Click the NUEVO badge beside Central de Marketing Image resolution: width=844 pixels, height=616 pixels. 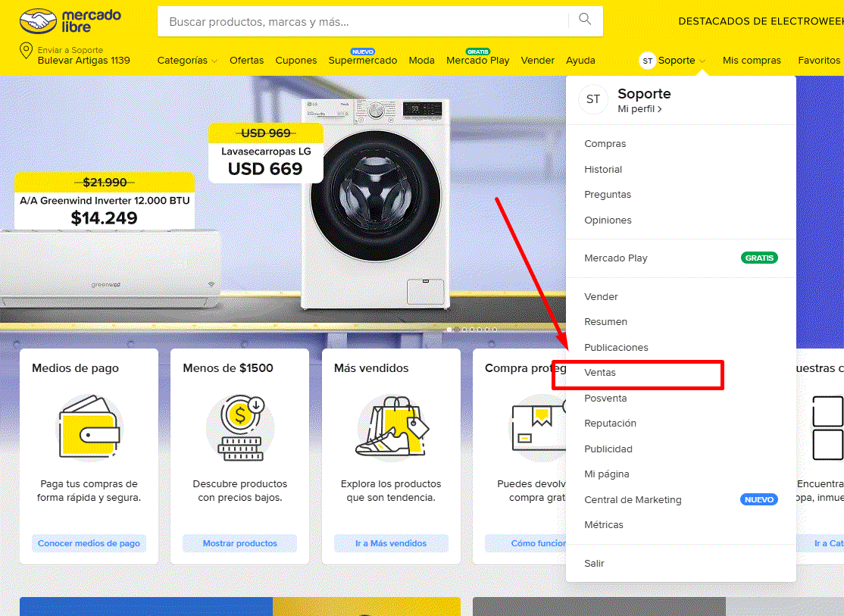pyautogui.click(x=759, y=499)
